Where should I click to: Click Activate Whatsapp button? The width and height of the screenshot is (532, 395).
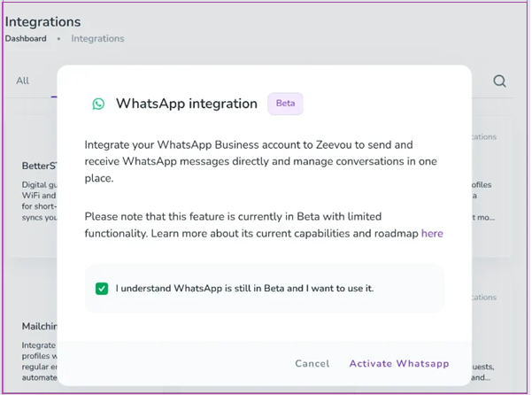(x=399, y=363)
